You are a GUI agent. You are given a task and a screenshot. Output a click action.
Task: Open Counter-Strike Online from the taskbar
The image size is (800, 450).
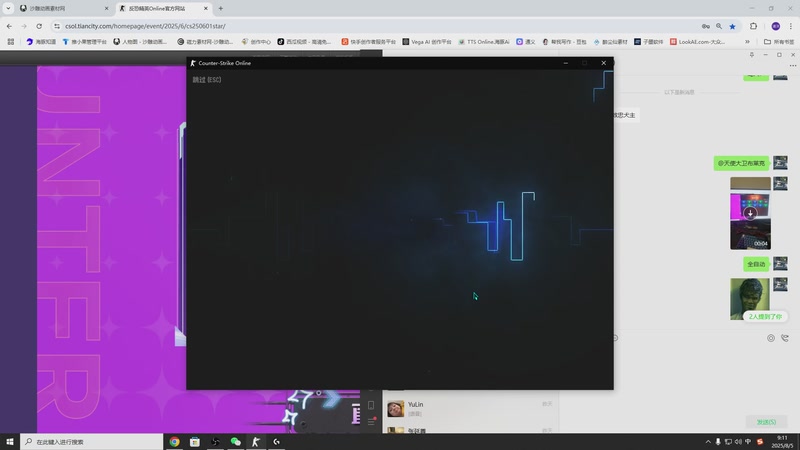pos(256,442)
